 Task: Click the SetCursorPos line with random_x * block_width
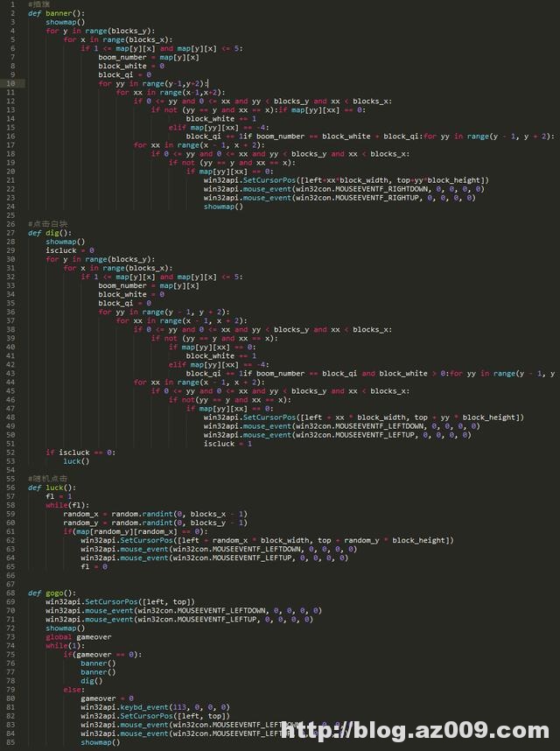coord(267,540)
